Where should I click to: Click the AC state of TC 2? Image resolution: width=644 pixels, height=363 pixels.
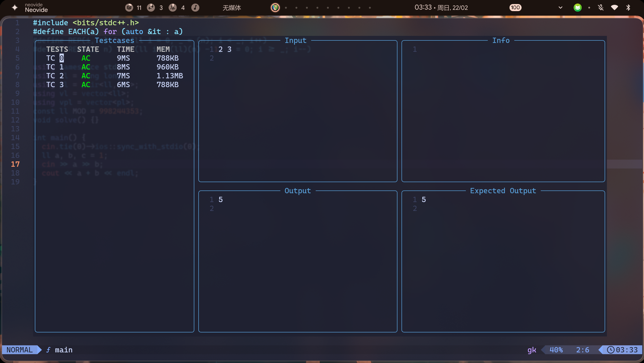86,76
